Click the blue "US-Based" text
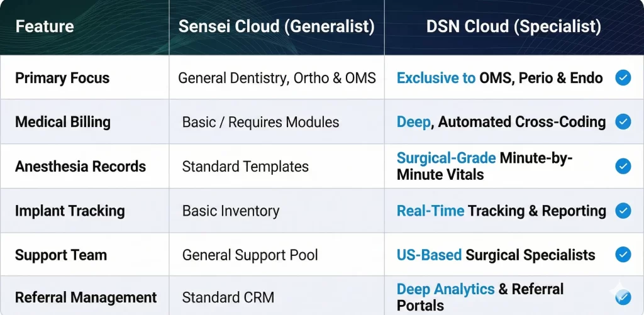Image resolution: width=644 pixels, height=315 pixels. click(429, 255)
